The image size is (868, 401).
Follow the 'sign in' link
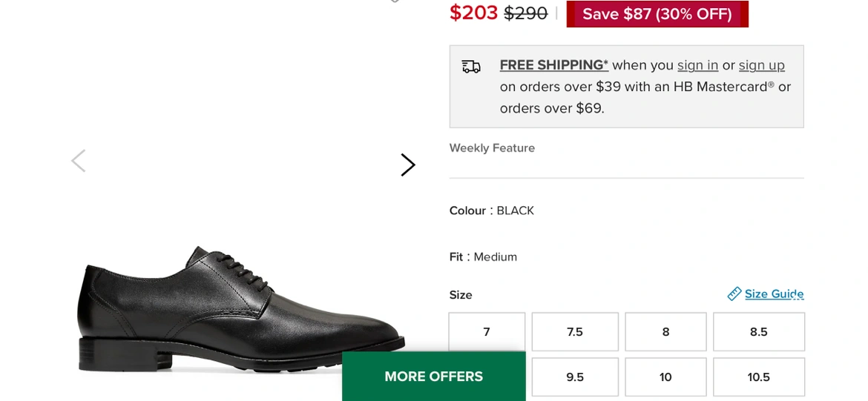697,65
